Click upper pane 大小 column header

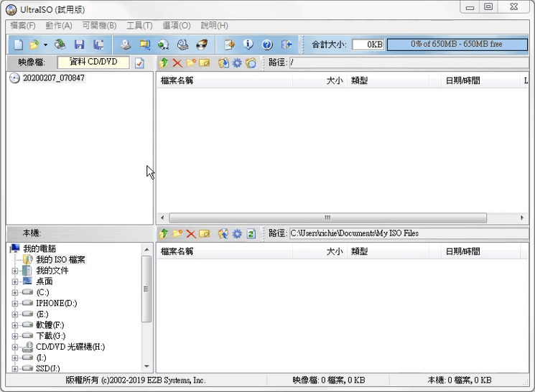click(x=320, y=80)
